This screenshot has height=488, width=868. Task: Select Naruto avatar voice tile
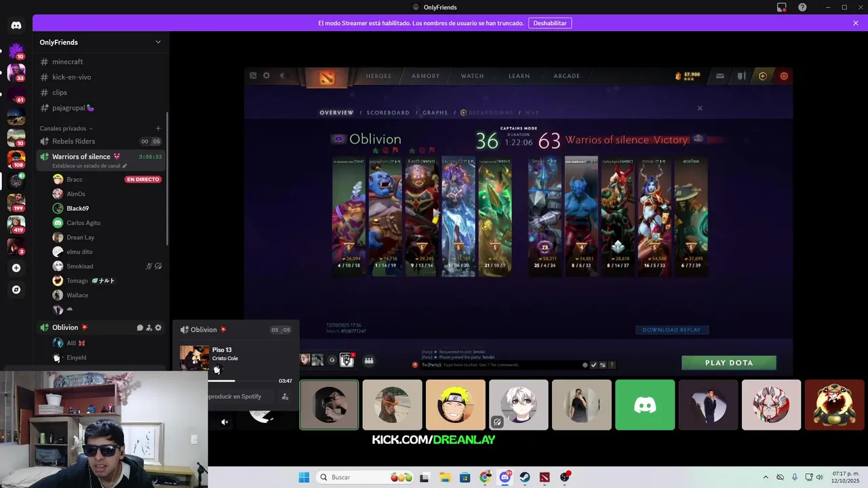456,405
